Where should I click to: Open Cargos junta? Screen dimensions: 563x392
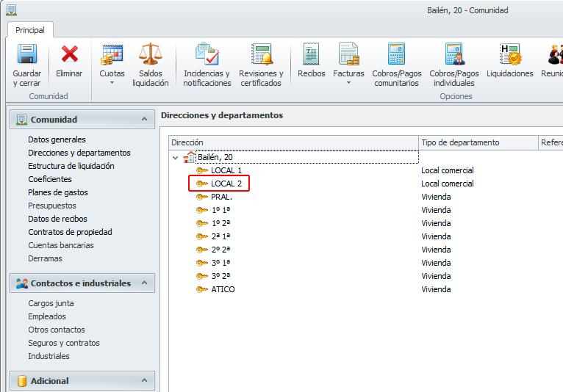(x=51, y=303)
